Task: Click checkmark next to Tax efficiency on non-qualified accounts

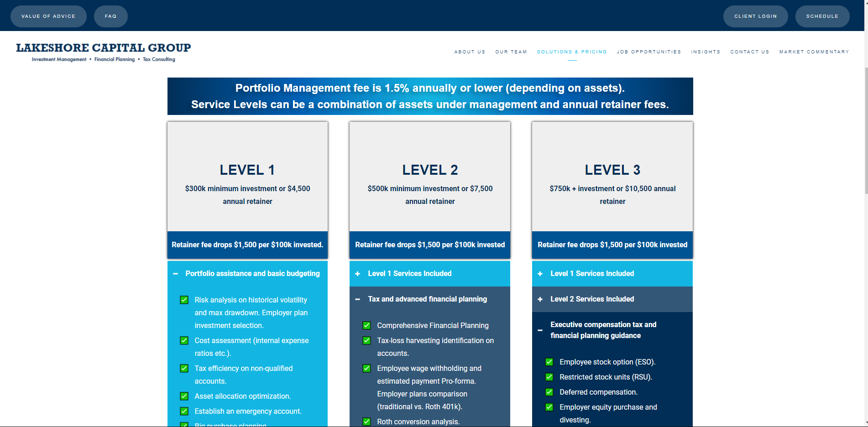Action: coord(184,368)
